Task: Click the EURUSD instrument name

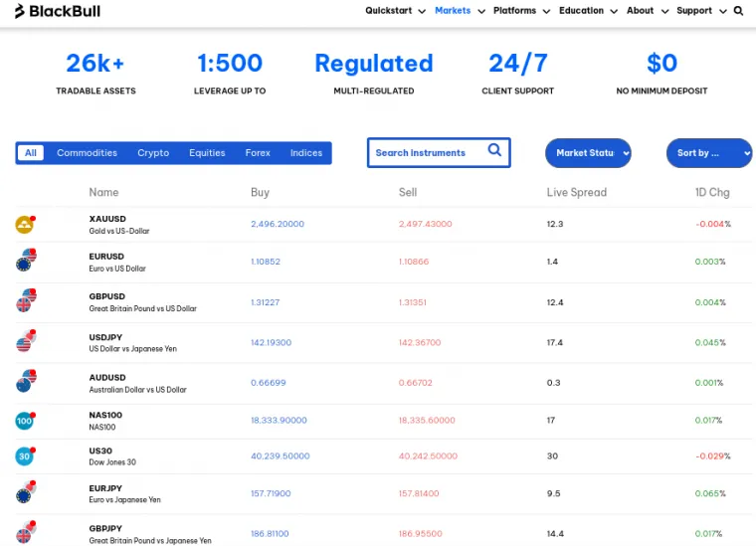Action: (106, 257)
